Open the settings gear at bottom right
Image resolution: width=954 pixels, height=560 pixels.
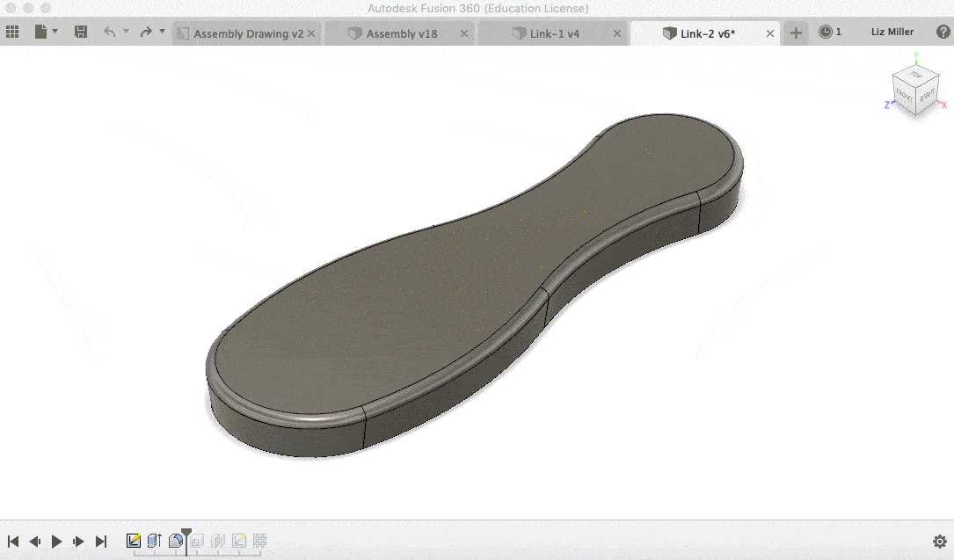(940, 541)
